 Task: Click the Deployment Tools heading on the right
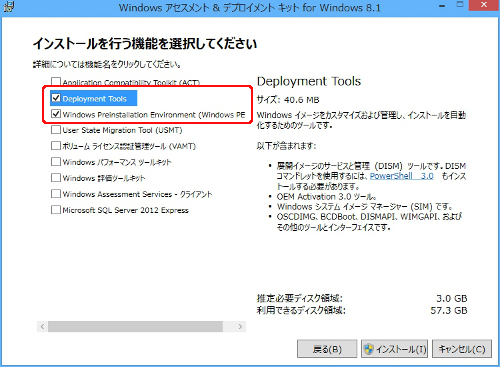click(309, 81)
